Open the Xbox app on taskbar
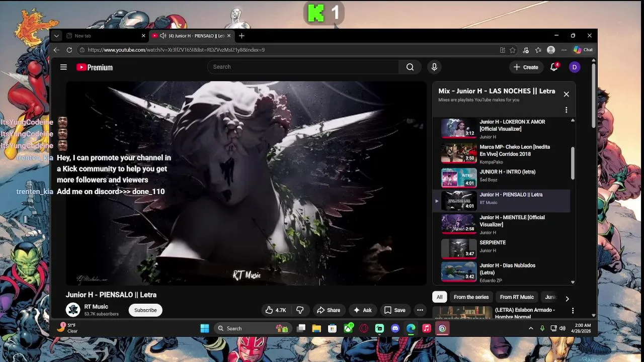Viewport: 644px width, 362px height. click(x=348, y=328)
